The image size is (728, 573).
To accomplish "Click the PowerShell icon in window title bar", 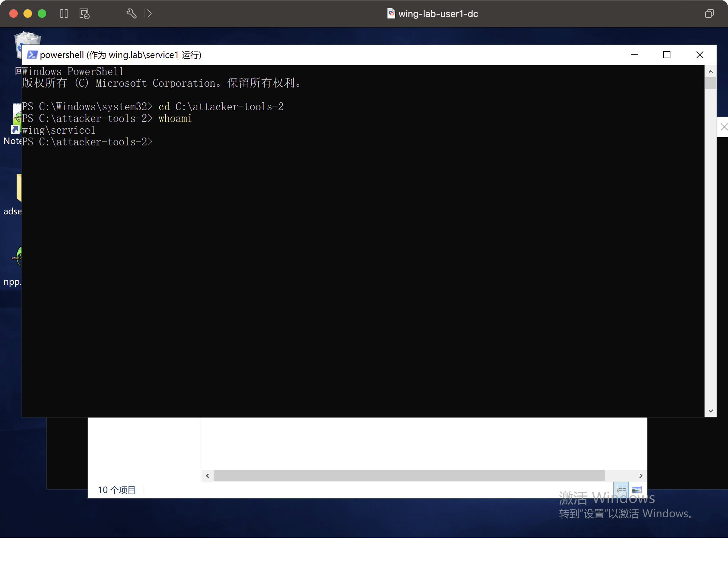I will click(32, 55).
